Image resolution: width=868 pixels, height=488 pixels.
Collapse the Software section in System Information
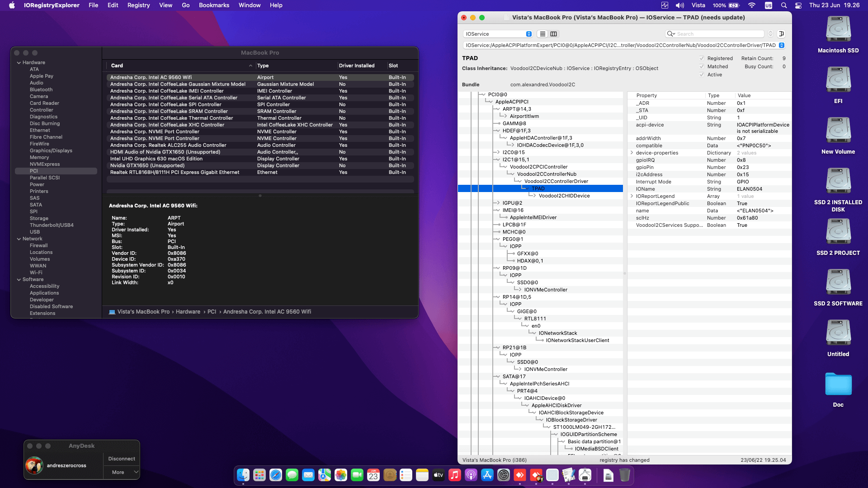[19, 280]
